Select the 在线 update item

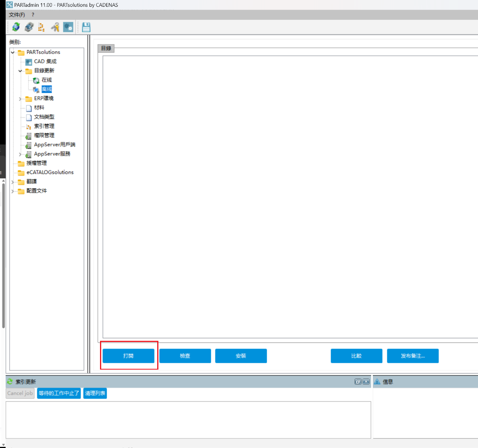pyautogui.click(x=47, y=80)
